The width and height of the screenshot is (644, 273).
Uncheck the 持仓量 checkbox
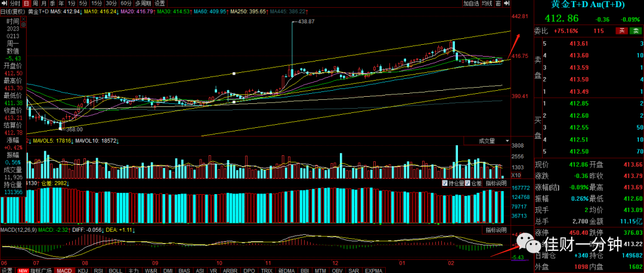pos(445,183)
